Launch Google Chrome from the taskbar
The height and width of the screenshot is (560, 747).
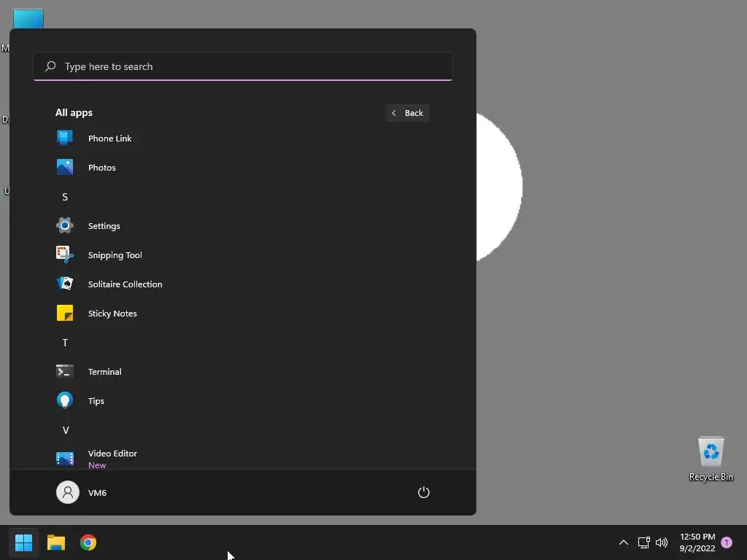click(88, 542)
